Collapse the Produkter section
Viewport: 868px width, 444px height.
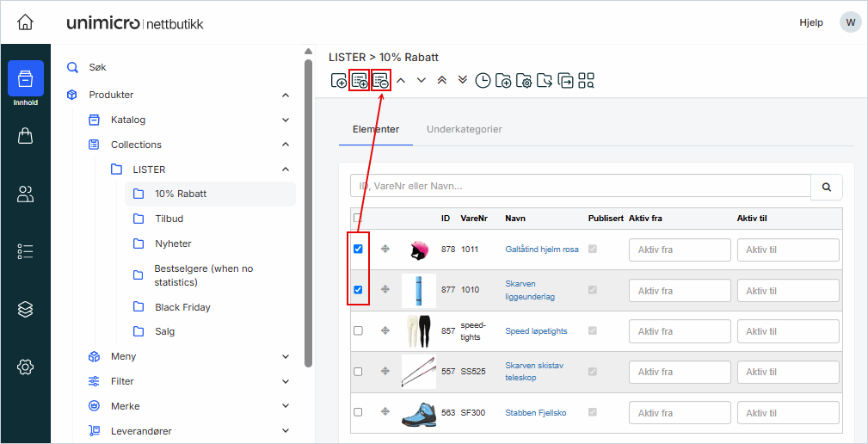[x=286, y=95]
